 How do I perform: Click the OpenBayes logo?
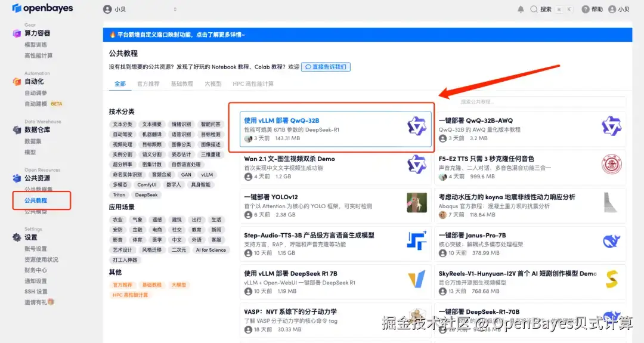click(42, 8)
